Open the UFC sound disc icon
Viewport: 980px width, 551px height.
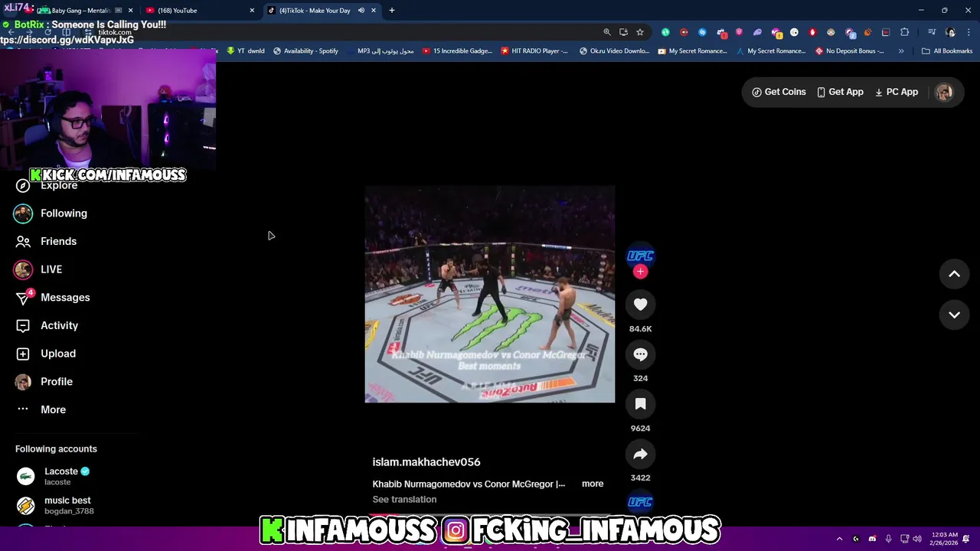(640, 502)
